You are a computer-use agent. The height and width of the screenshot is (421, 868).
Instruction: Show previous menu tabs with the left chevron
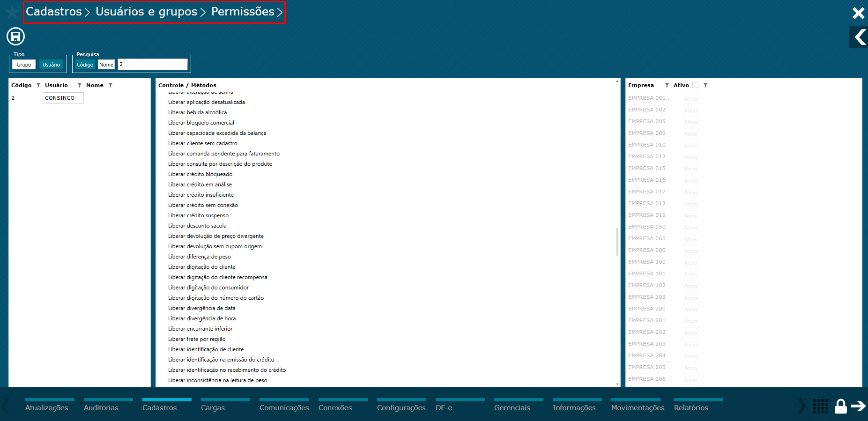[6, 406]
